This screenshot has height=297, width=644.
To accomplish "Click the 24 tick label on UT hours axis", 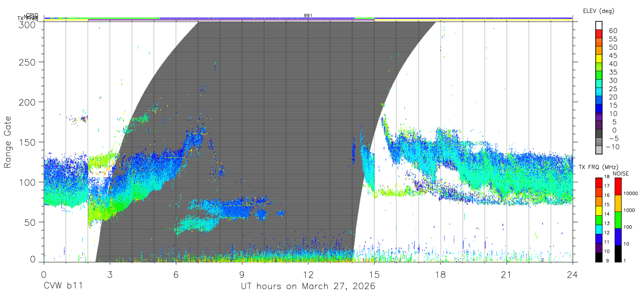I will [x=573, y=274].
